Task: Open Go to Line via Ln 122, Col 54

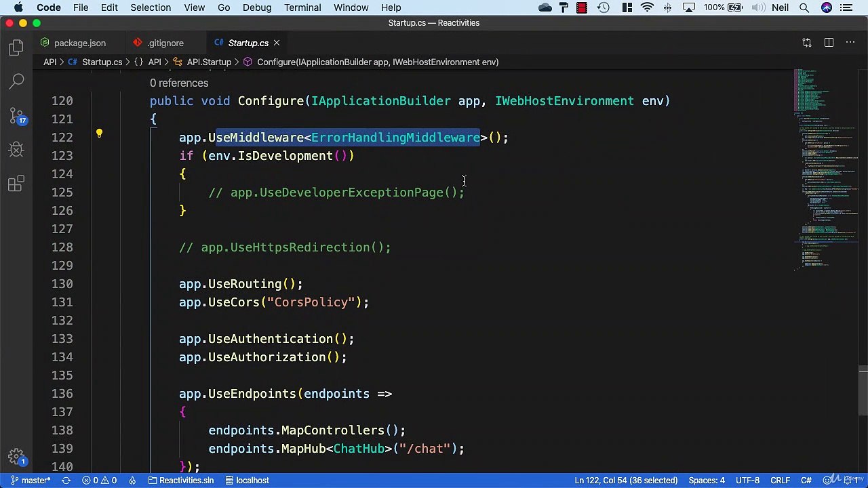Action: [x=626, y=480]
